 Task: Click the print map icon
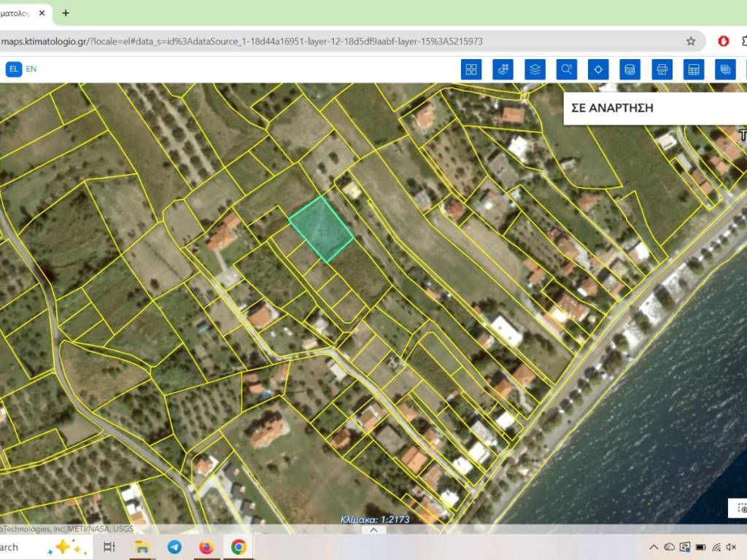(662, 69)
